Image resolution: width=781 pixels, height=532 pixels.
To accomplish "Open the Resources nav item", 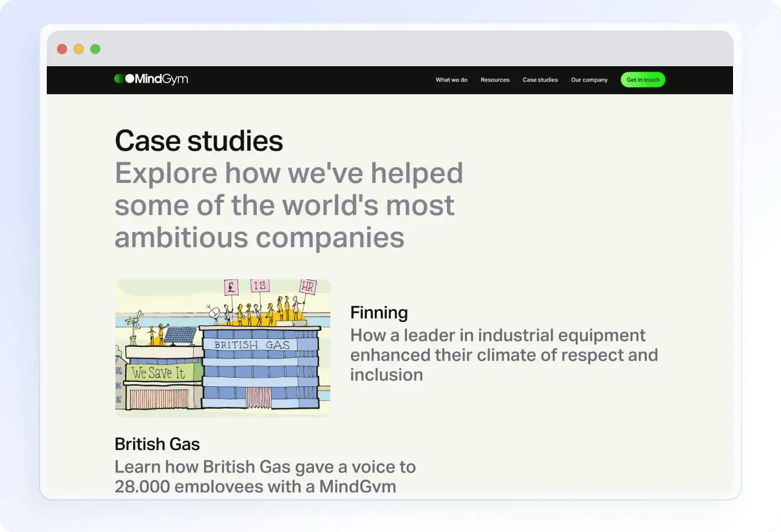I will point(495,80).
